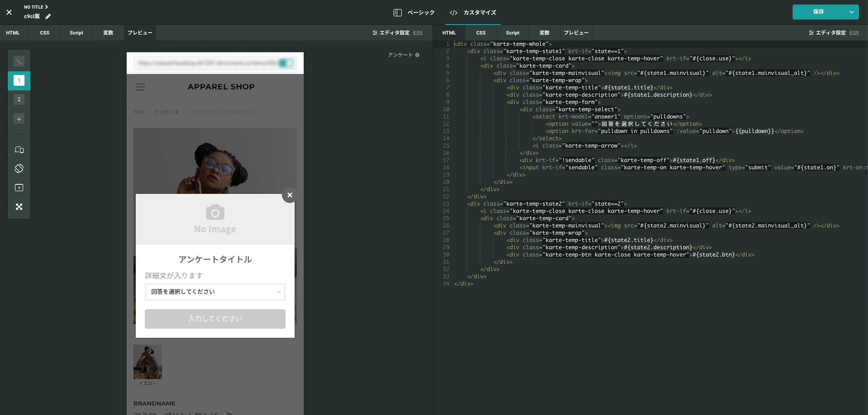Screen dimensions: 868x415
Task: Expand the NO TITLE chevron
Action: [x=47, y=7]
